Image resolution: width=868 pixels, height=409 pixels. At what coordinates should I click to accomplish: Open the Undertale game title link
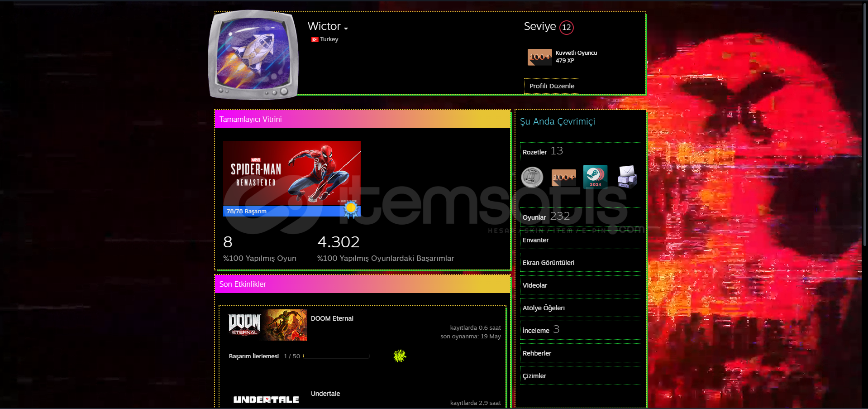click(325, 394)
